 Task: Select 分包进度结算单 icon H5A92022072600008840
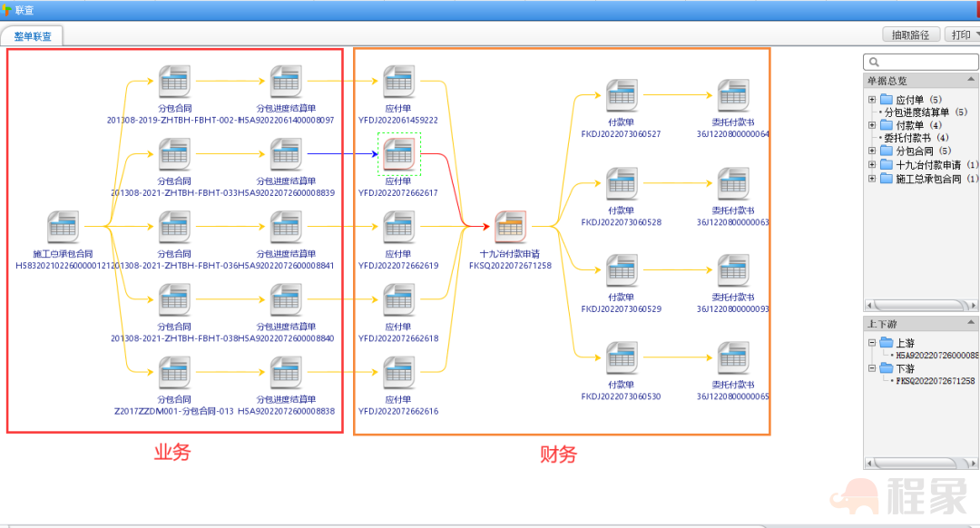pos(286,300)
